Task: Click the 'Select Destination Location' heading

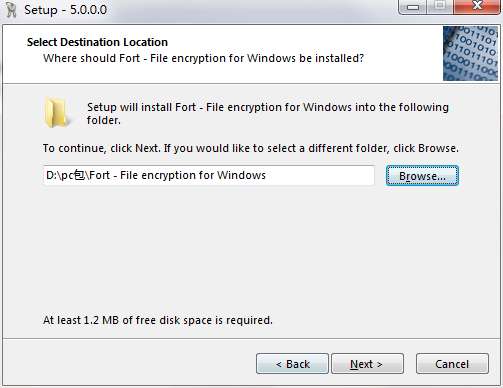Action: point(97,42)
